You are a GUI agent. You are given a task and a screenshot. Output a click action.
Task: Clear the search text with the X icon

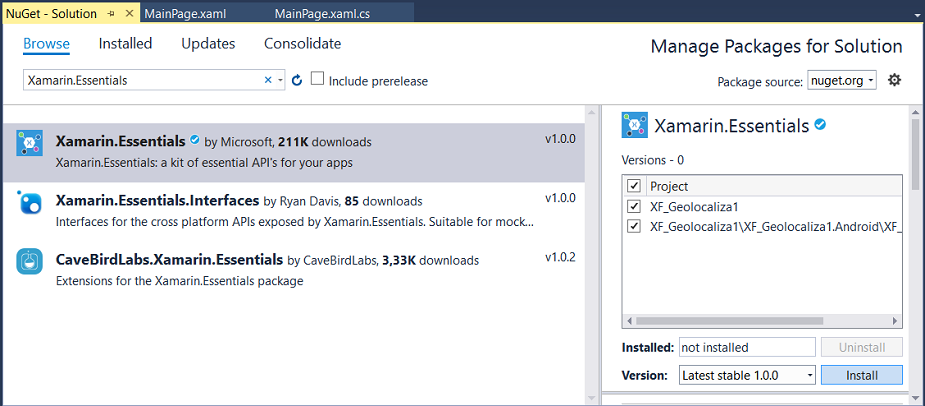268,80
